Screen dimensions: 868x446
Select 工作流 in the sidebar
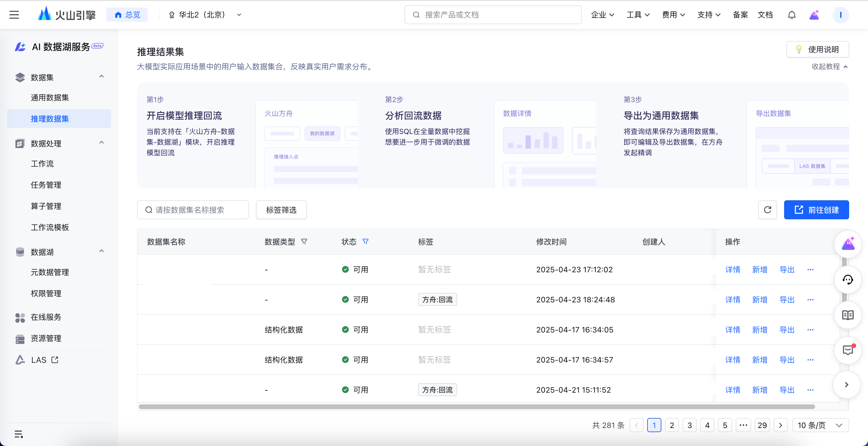(x=43, y=164)
